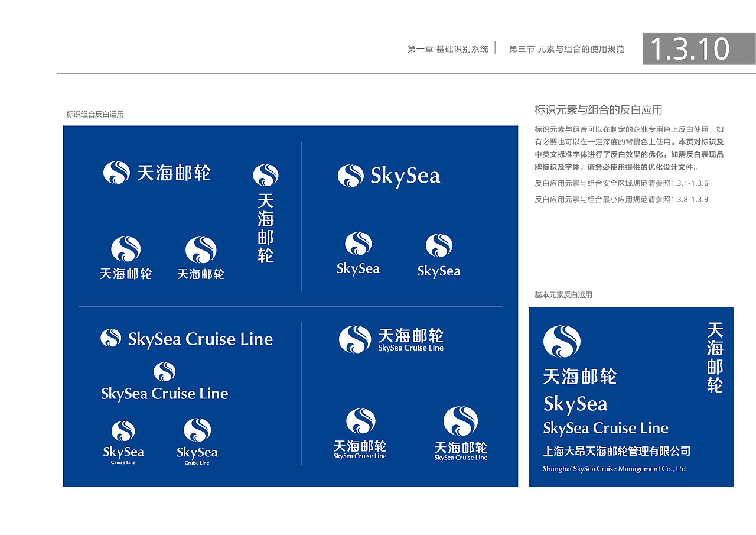
Task: Click the swirl emblem beside the horizontal 天海邮轮 wordmark
Action: click(x=116, y=173)
